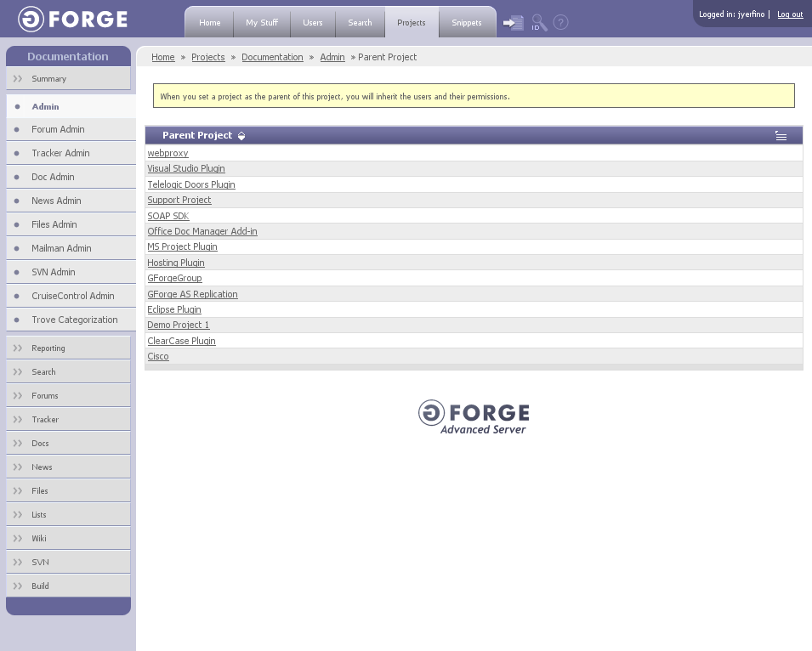Open News Admin in the sidebar
The height and width of the screenshot is (651, 812).
(x=71, y=201)
